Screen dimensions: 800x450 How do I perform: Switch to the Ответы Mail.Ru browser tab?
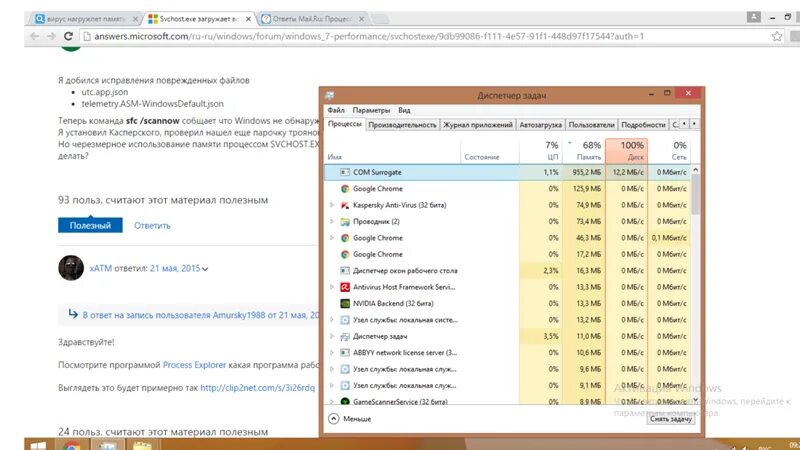click(312, 19)
